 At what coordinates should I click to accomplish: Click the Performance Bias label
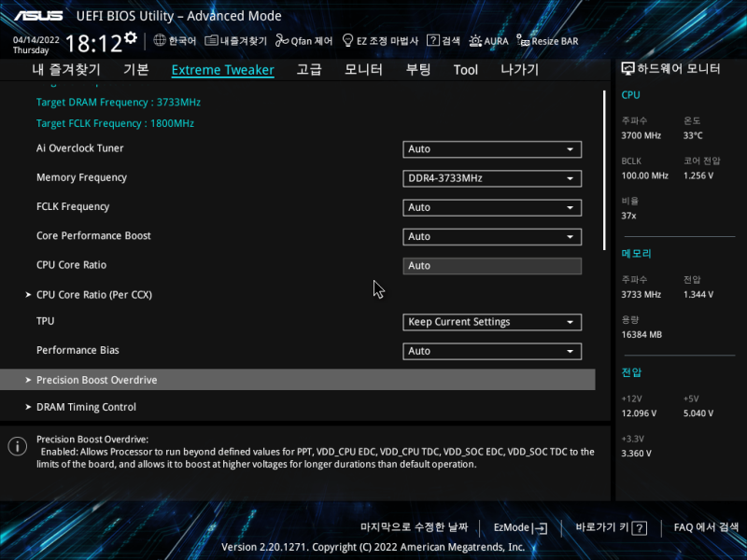(x=78, y=350)
